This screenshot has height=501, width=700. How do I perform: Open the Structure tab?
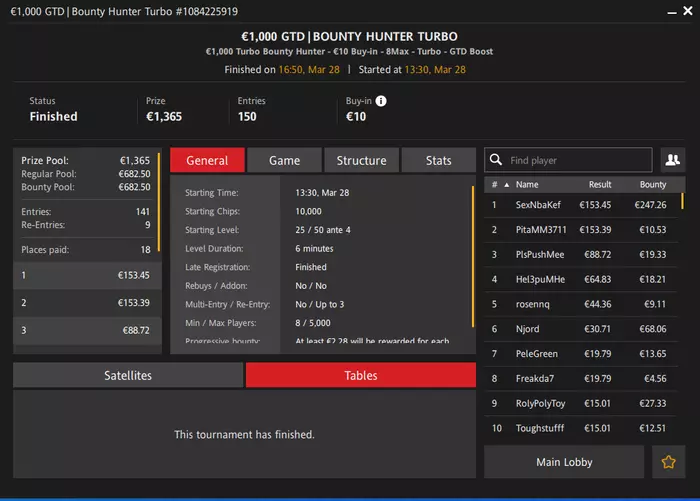362,160
